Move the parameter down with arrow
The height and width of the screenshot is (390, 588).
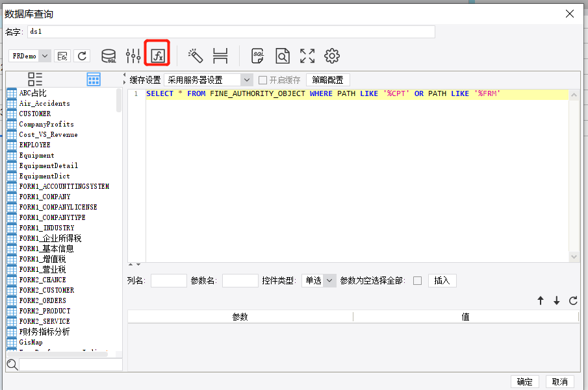[557, 300]
